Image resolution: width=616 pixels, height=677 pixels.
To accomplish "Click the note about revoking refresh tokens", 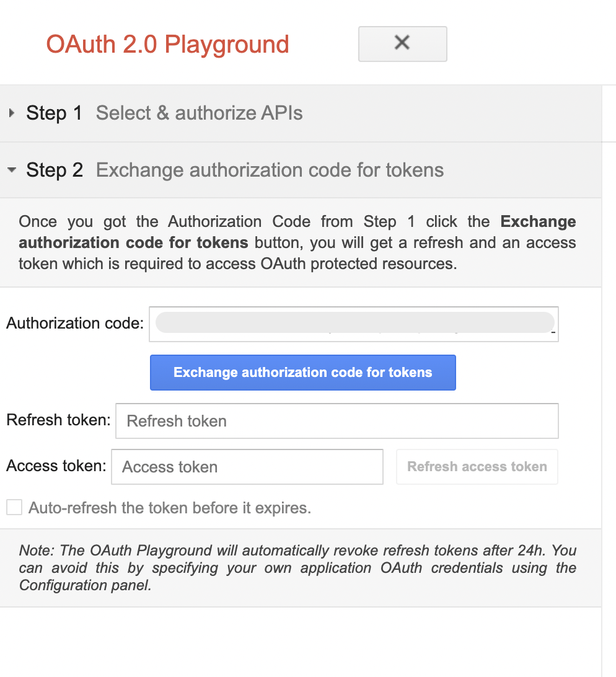I will pos(297,567).
